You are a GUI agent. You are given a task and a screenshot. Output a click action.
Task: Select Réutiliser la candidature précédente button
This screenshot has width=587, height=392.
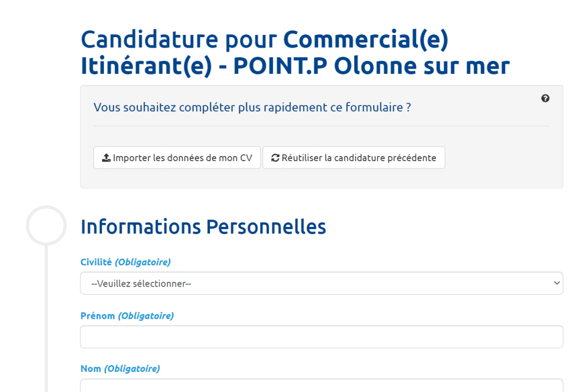[354, 158]
